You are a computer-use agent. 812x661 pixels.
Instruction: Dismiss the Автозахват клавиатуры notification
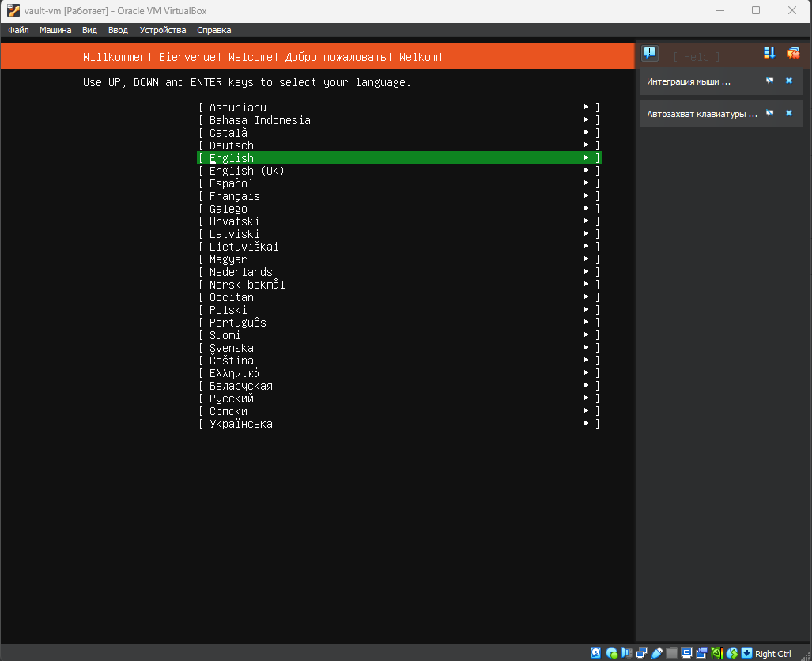pos(789,113)
